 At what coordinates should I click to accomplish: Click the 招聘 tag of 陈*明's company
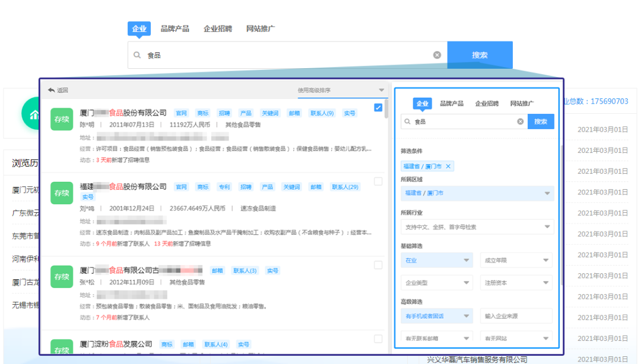tap(224, 113)
